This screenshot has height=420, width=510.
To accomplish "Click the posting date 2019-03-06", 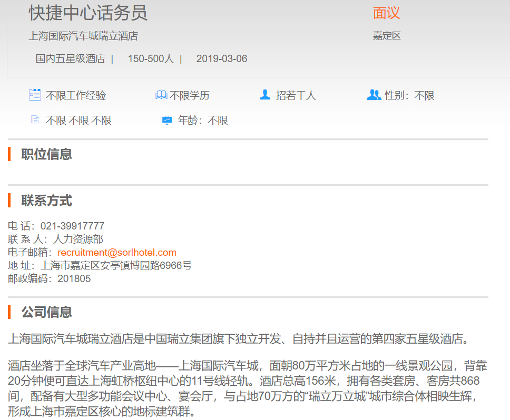I will coord(221,58).
